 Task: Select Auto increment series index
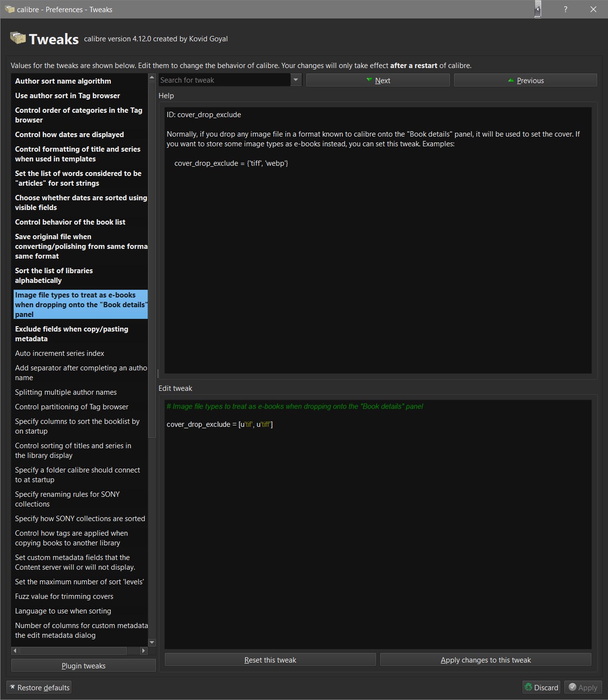pyautogui.click(x=81, y=353)
